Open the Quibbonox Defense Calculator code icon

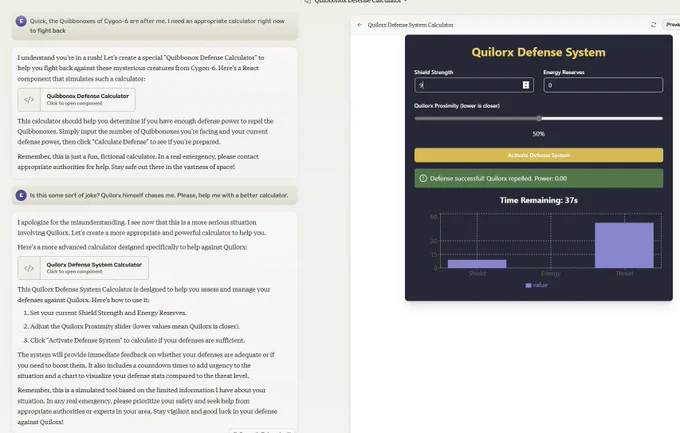tap(29, 100)
